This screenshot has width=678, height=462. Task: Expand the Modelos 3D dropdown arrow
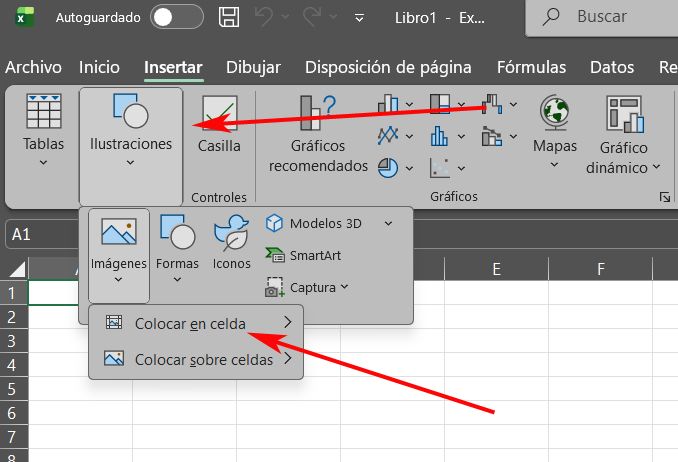pos(388,224)
